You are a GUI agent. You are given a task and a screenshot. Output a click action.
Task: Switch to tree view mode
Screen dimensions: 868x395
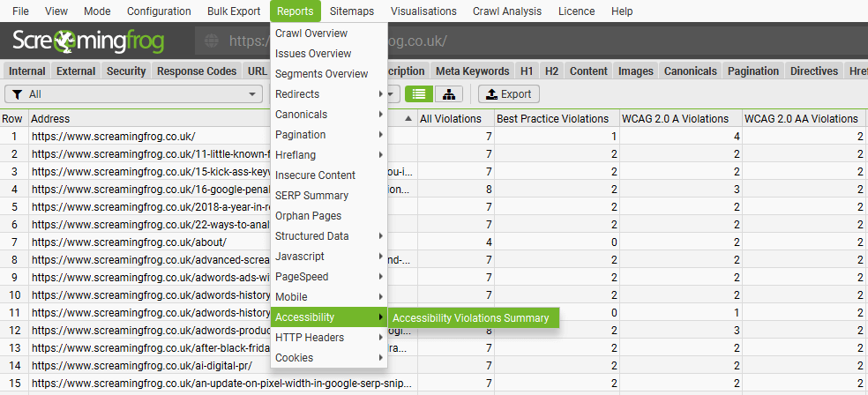pyautogui.click(x=449, y=94)
